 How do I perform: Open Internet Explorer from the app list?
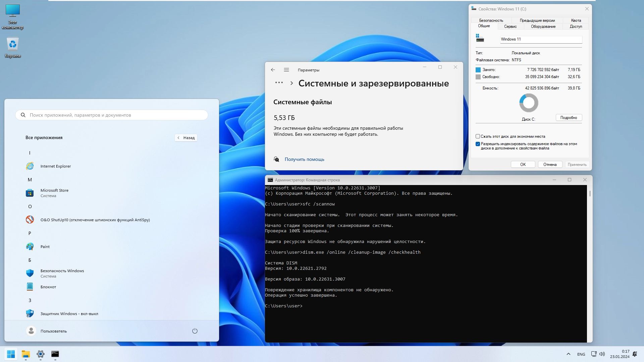[x=55, y=166]
